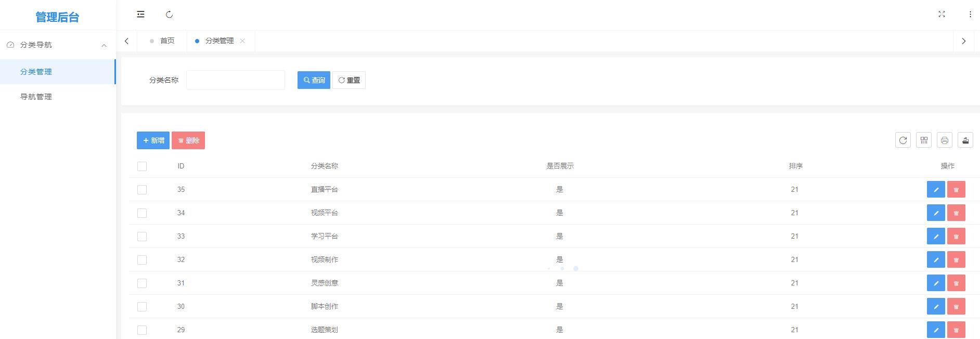Click the 分类名称 search input field
Screen dimensions: 980x339
[236, 80]
